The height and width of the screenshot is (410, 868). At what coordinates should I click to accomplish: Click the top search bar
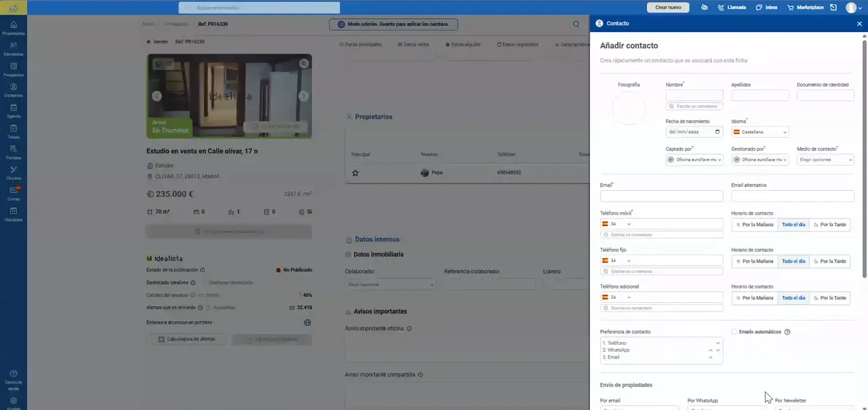259,7
